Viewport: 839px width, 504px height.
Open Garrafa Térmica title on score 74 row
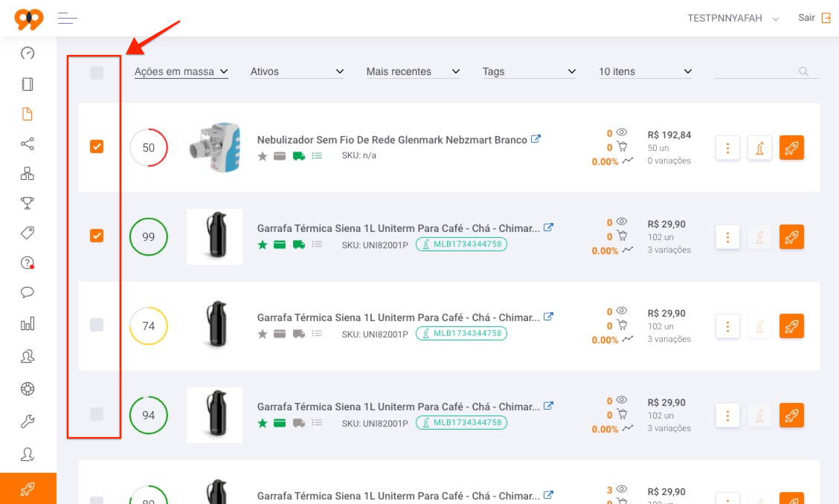point(398,318)
